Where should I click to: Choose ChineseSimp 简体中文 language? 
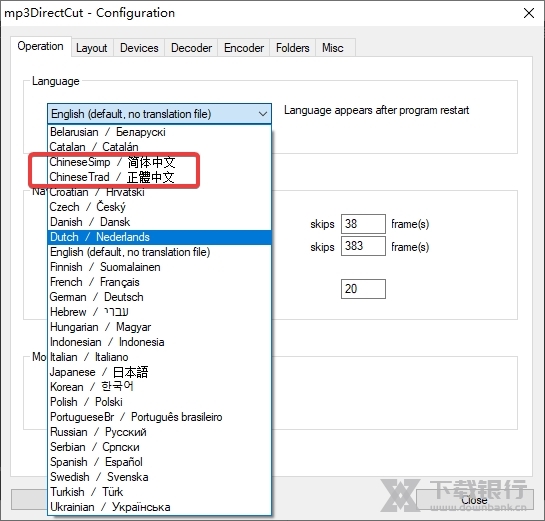click(159, 162)
